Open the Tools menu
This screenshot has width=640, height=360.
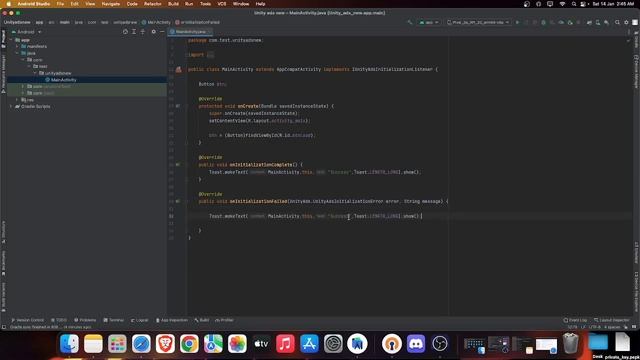205,4
